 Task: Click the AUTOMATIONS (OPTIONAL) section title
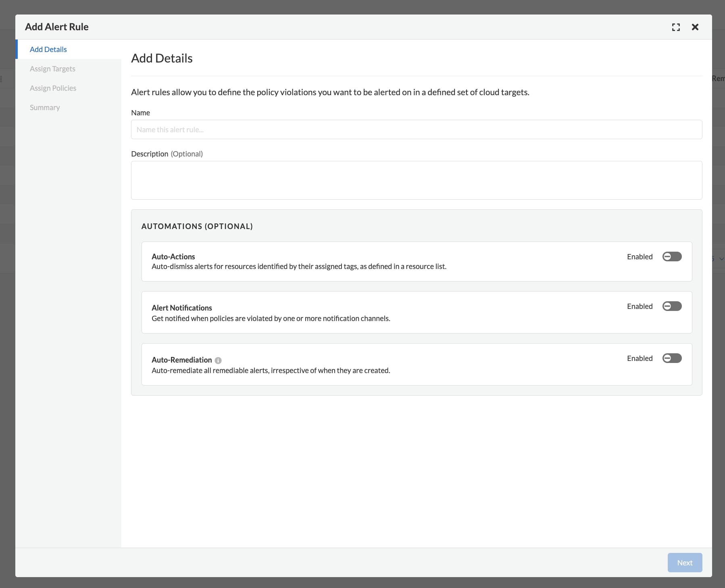pyautogui.click(x=197, y=226)
